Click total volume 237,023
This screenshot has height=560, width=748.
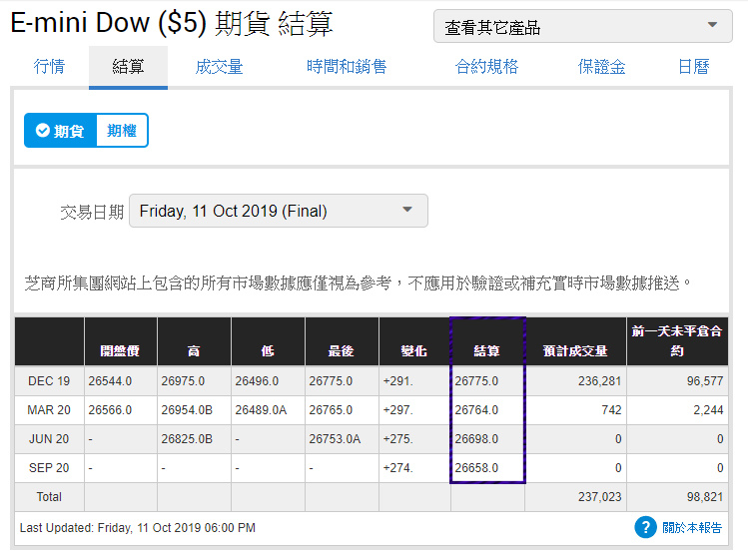pos(599,497)
